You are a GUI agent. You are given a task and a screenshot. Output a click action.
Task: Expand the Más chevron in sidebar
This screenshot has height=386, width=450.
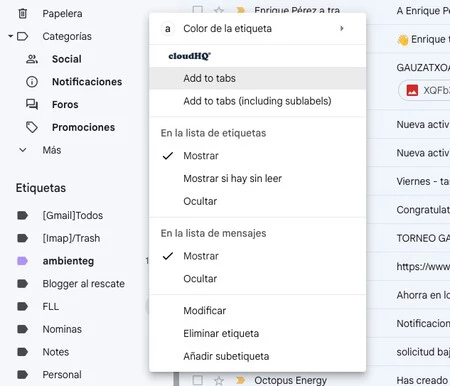pos(23,150)
